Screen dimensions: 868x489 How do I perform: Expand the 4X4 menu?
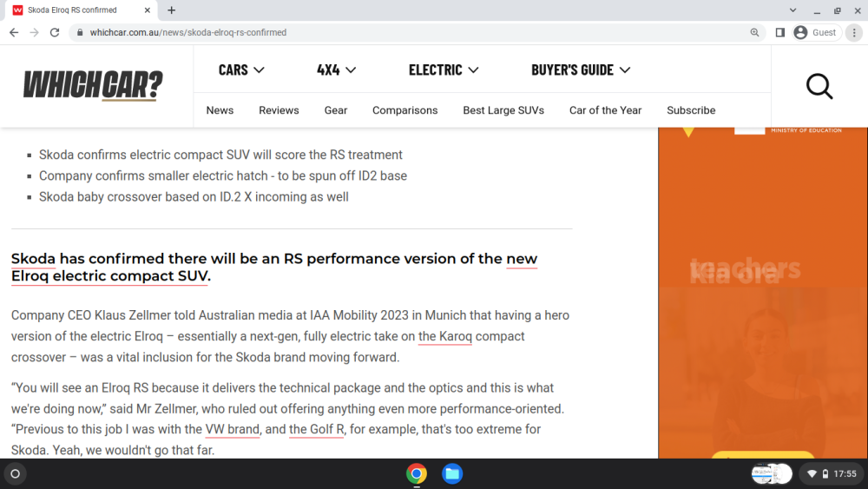click(336, 69)
